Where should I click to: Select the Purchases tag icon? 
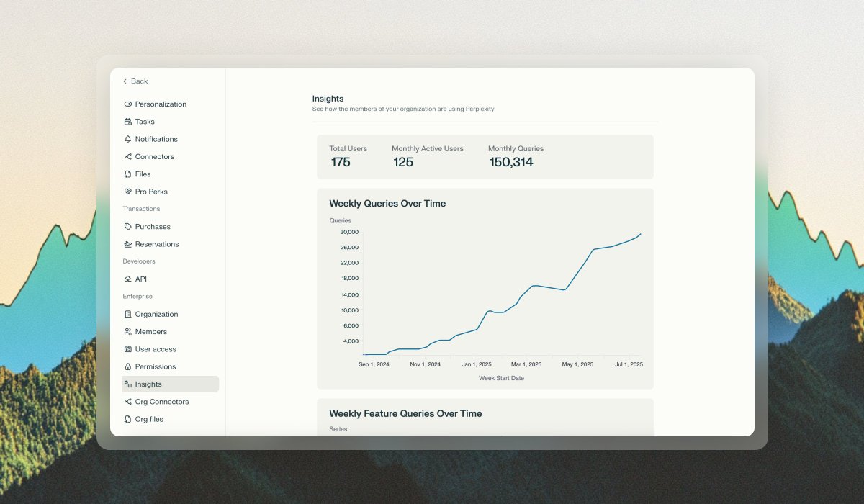coord(127,226)
